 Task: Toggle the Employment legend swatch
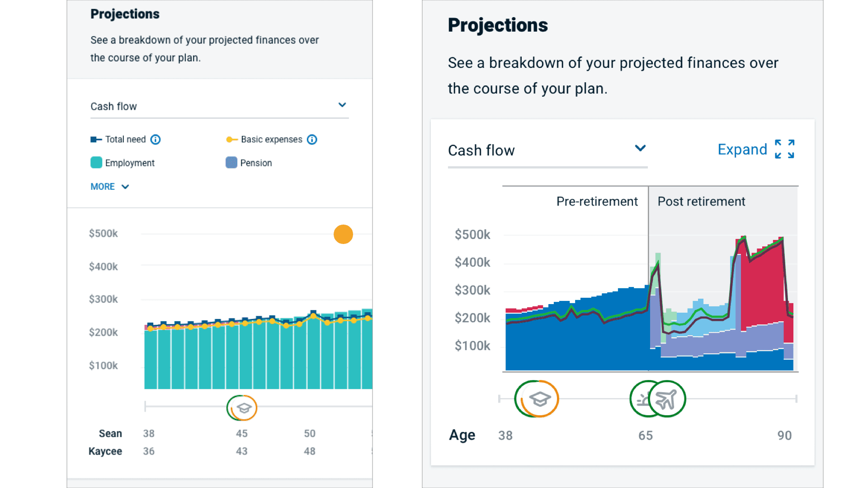(96, 163)
